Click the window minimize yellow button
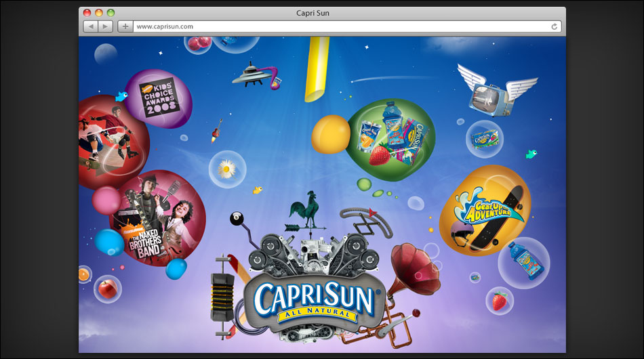This screenshot has height=359, width=644. pos(98,13)
